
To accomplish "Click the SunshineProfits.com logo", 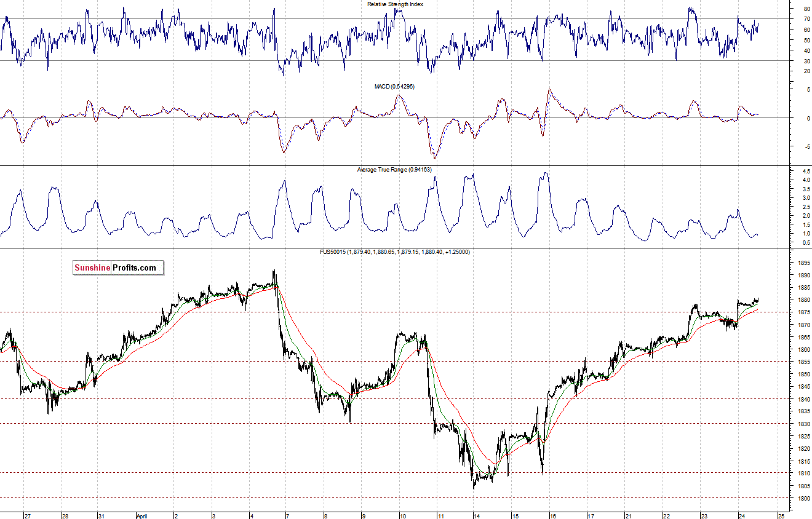I will [x=119, y=267].
